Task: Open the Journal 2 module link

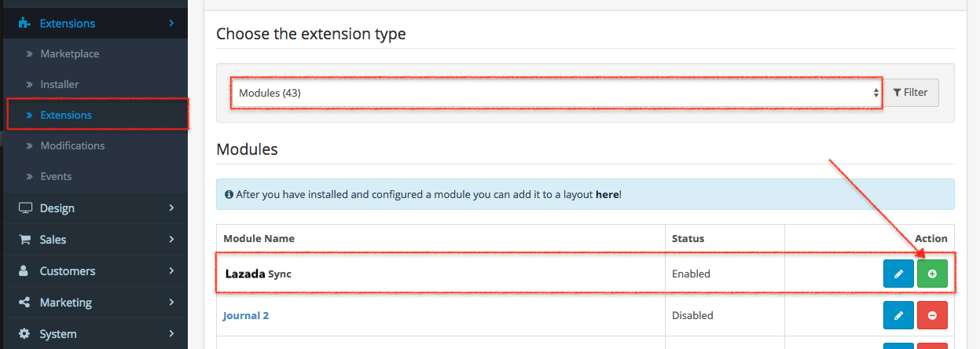Action: coord(246,316)
